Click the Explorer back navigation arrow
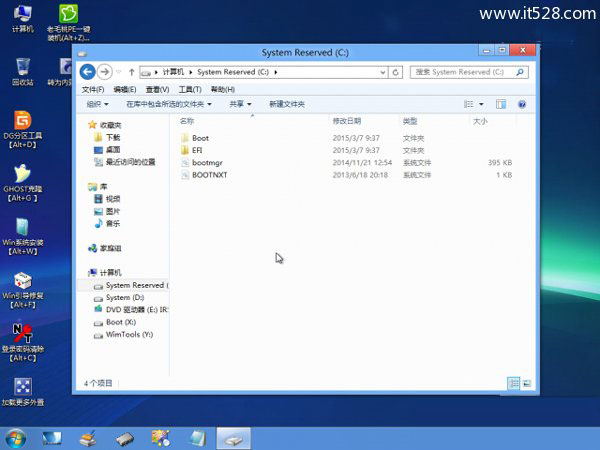Viewport: 600px width, 450px height. 87,72
